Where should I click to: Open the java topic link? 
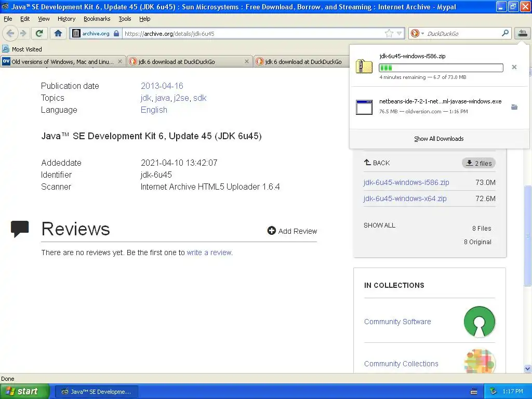(162, 98)
